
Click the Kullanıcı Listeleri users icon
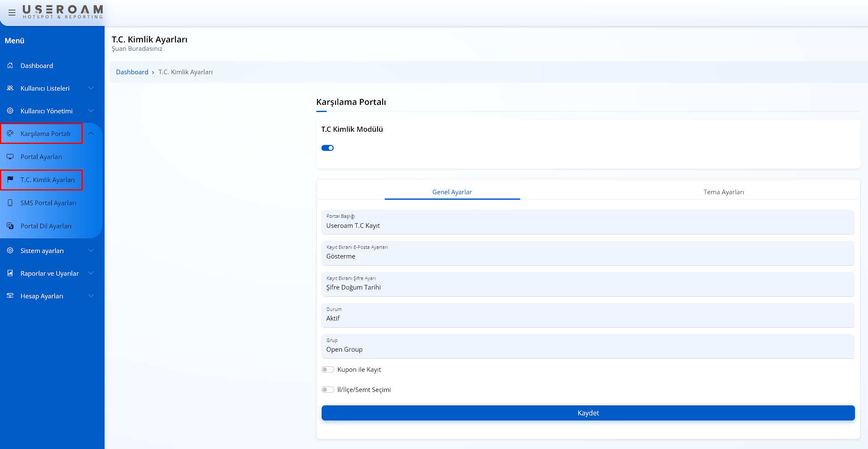[10, 88]
